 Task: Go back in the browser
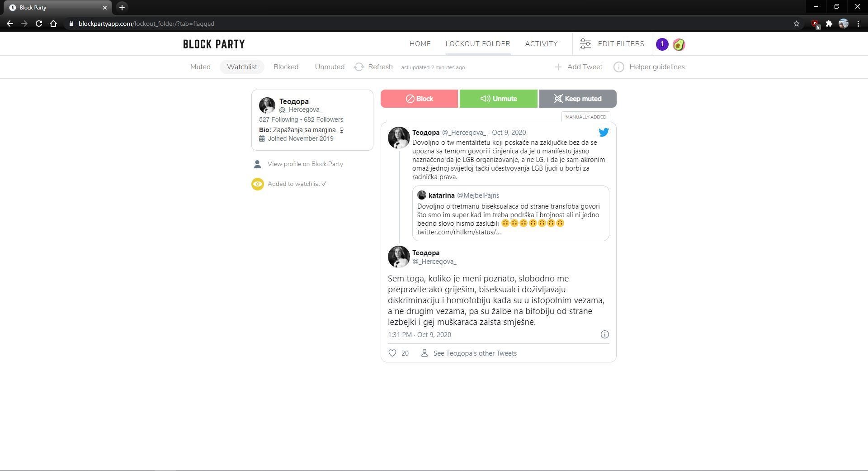10,24
